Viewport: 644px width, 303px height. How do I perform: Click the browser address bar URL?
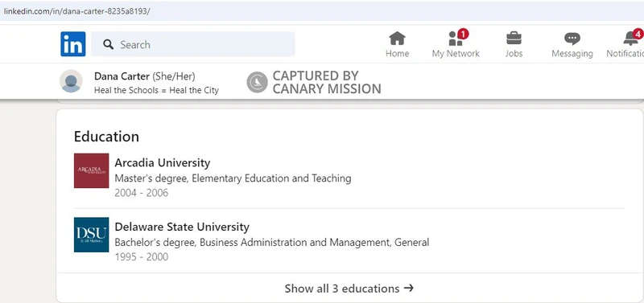[x=76, y=11]
